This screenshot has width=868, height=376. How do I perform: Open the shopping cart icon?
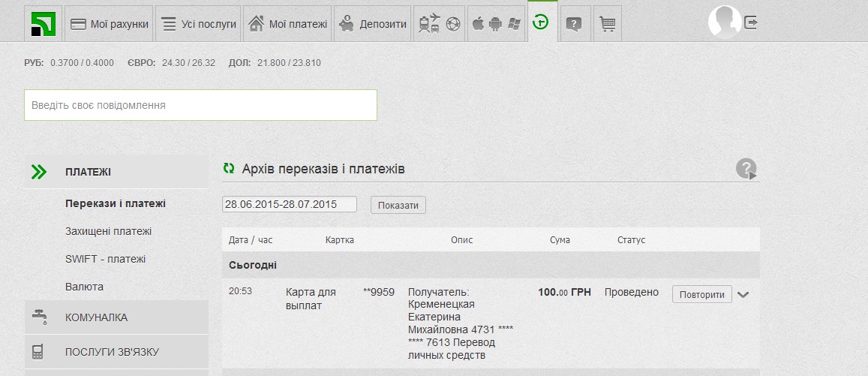(x=607, y=24)
